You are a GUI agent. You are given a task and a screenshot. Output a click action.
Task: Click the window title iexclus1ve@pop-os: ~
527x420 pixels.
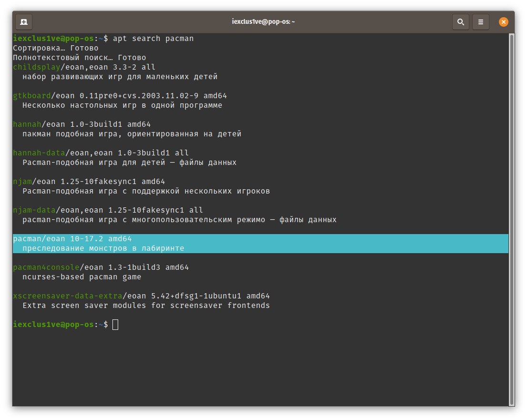263,22
